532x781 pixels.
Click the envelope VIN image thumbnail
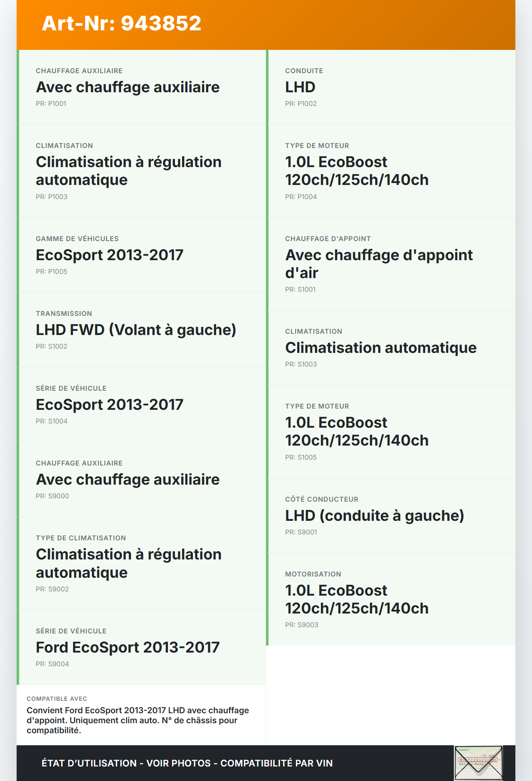tap(478, 763)
